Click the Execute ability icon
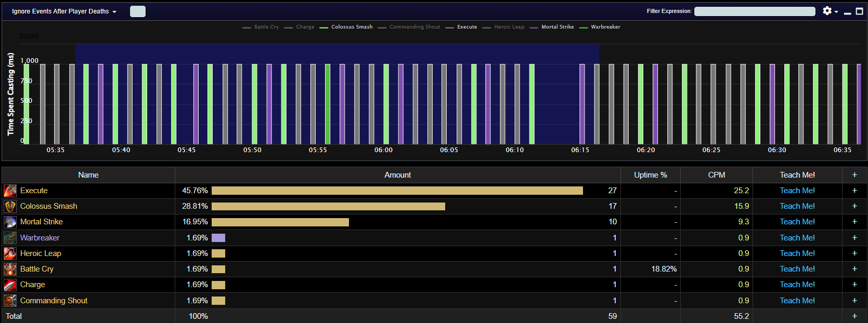The width and height of the screenshot is (868, 323). pos(10,191)
